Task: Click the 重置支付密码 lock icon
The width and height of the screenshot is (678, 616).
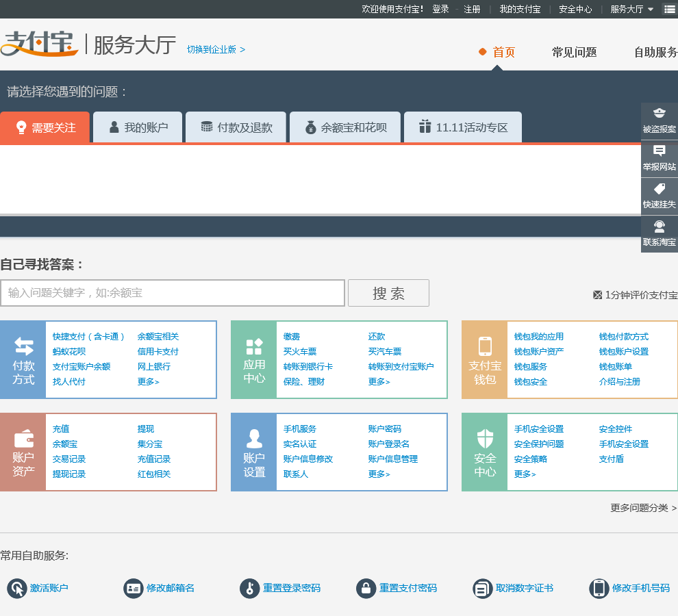Action: (x=366, y=589)
